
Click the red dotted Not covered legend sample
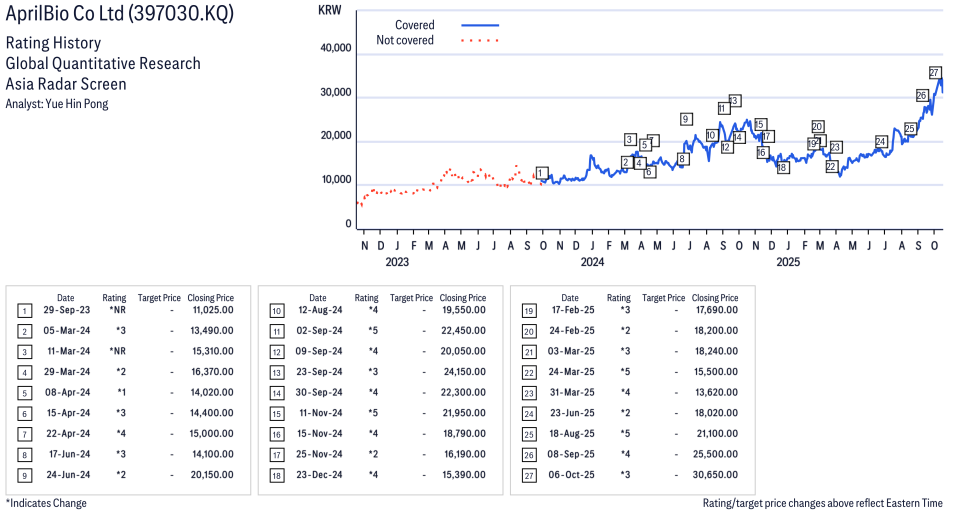(x=480, y=41)
